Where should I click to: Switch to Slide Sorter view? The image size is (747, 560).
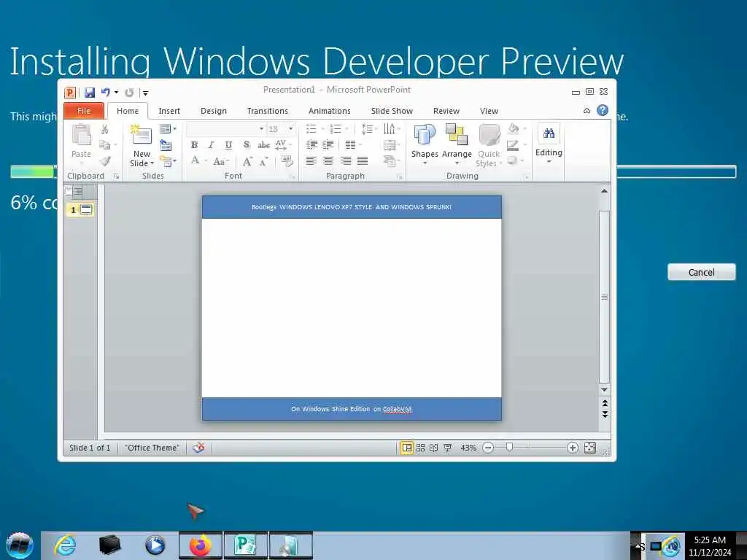point(420,448)
